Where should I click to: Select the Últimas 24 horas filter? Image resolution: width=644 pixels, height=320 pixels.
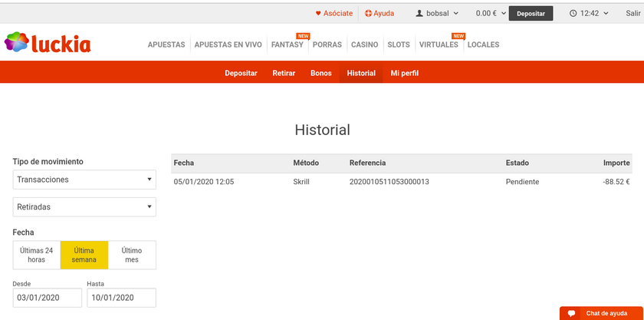point(37,255)
